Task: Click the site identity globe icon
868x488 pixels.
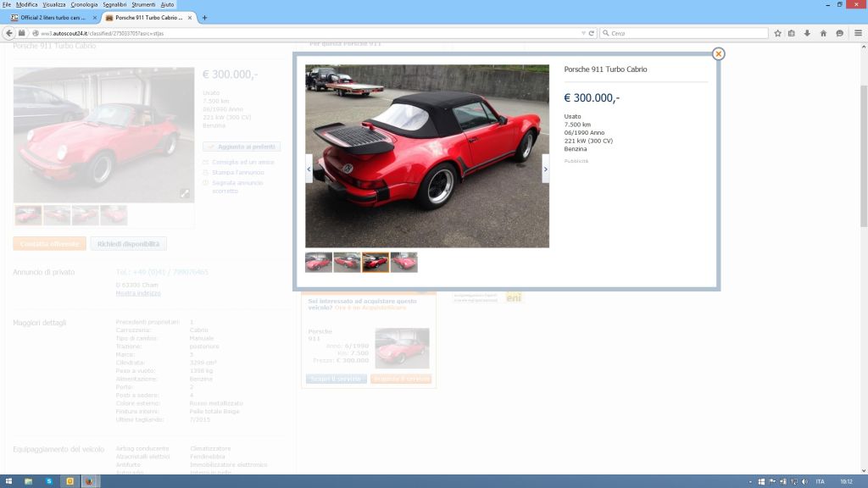Action: (36, 33)
